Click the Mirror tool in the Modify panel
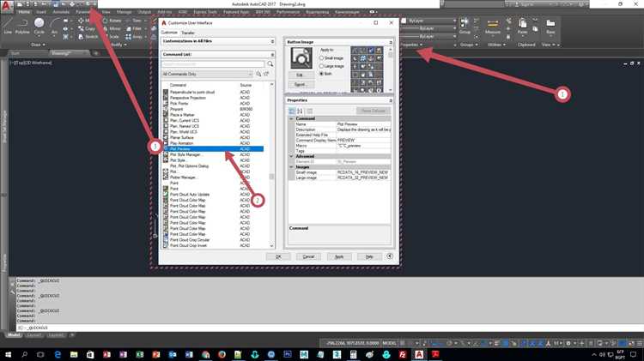The image size is (644, 361). click(x=112, y=28)
